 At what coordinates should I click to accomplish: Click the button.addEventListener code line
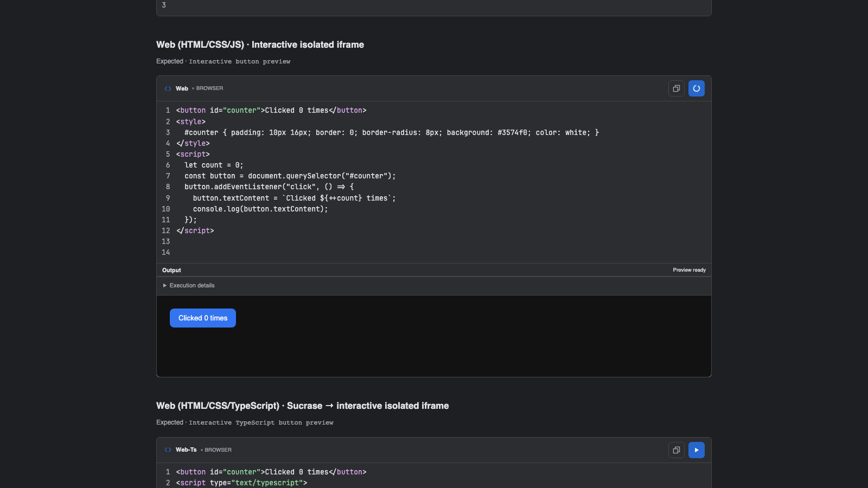[269, 187]
